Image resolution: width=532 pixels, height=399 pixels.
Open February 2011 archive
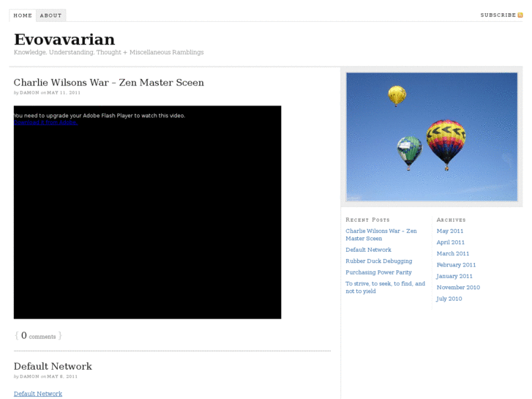click(x=456, y=264)
